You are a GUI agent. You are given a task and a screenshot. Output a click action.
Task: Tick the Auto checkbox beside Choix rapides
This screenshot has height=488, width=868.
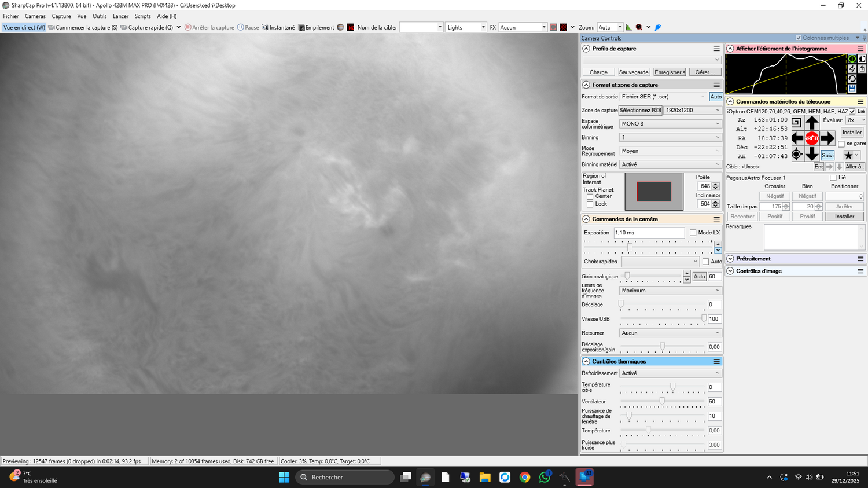pos(705,262)
